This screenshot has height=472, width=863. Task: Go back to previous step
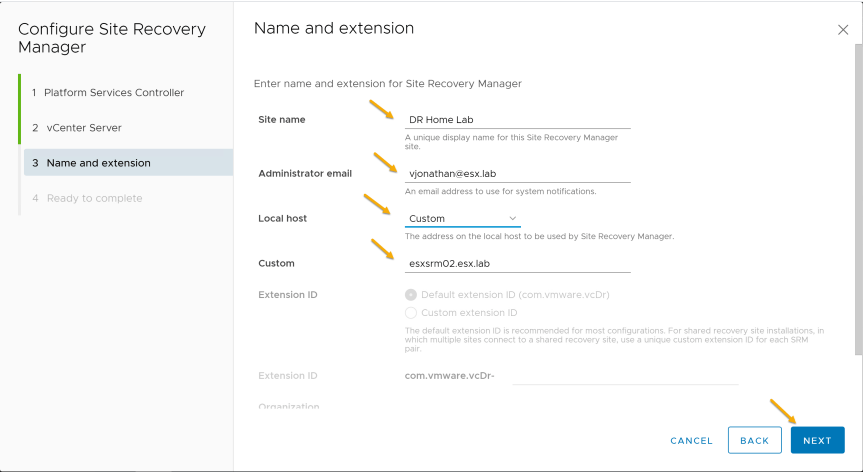point(755,440)
